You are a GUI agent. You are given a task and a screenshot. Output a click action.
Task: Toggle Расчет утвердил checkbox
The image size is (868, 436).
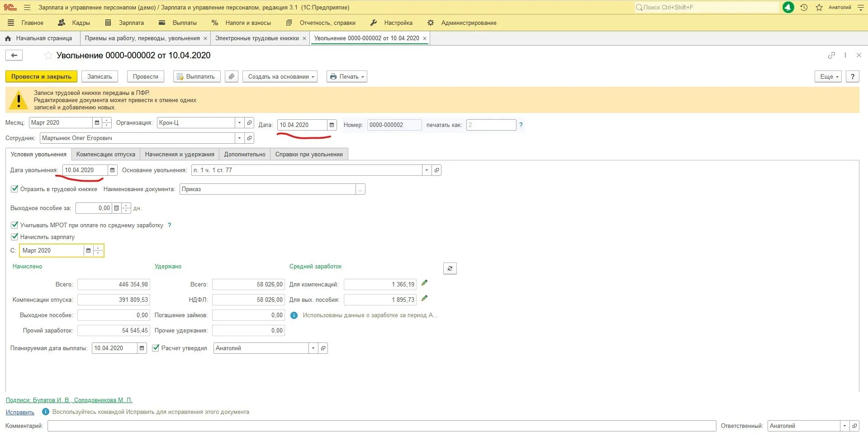click(x=156, y=347)
